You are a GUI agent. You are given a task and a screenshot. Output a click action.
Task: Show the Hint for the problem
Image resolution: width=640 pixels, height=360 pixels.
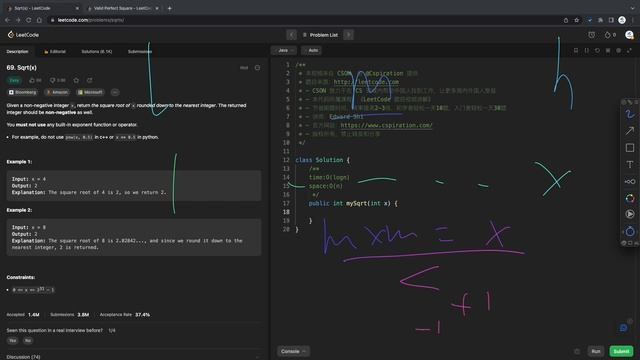(244, 68)
